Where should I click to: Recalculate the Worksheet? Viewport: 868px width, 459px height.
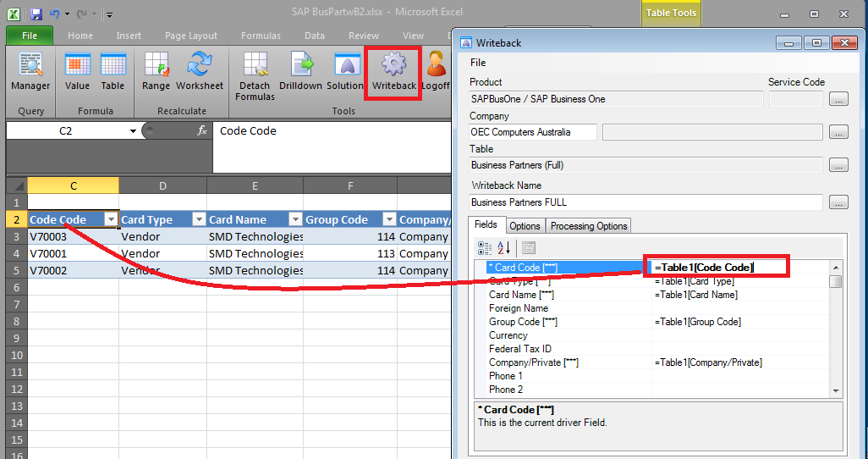point(200,72)
